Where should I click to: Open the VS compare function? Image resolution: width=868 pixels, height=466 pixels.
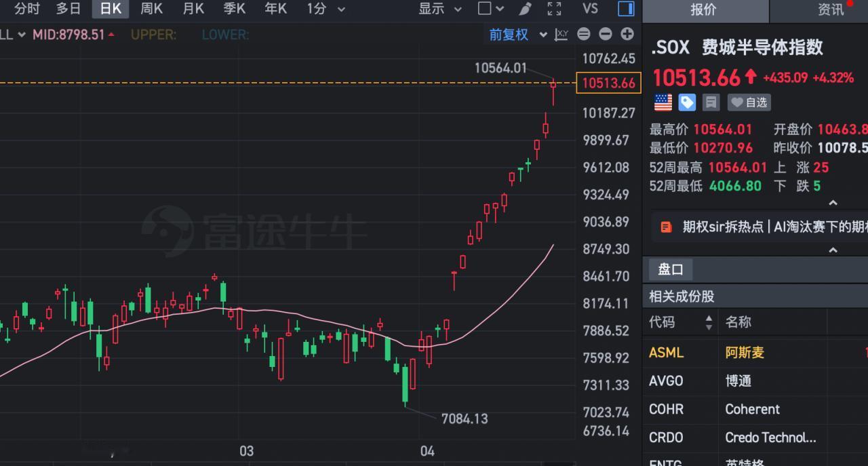[590, 9]
